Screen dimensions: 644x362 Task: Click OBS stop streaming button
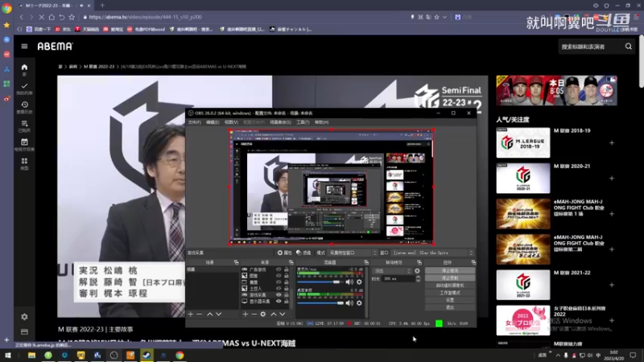click(x=450, y=271)
